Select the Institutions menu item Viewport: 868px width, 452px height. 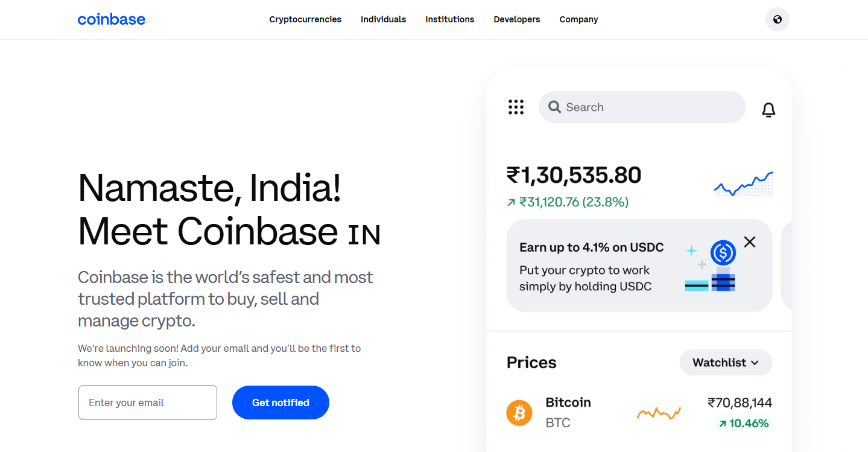click(x=449, y=19)
